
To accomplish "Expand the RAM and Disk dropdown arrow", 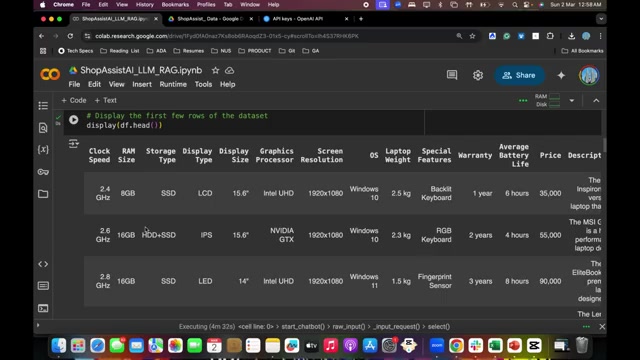I will coord(572,100).
